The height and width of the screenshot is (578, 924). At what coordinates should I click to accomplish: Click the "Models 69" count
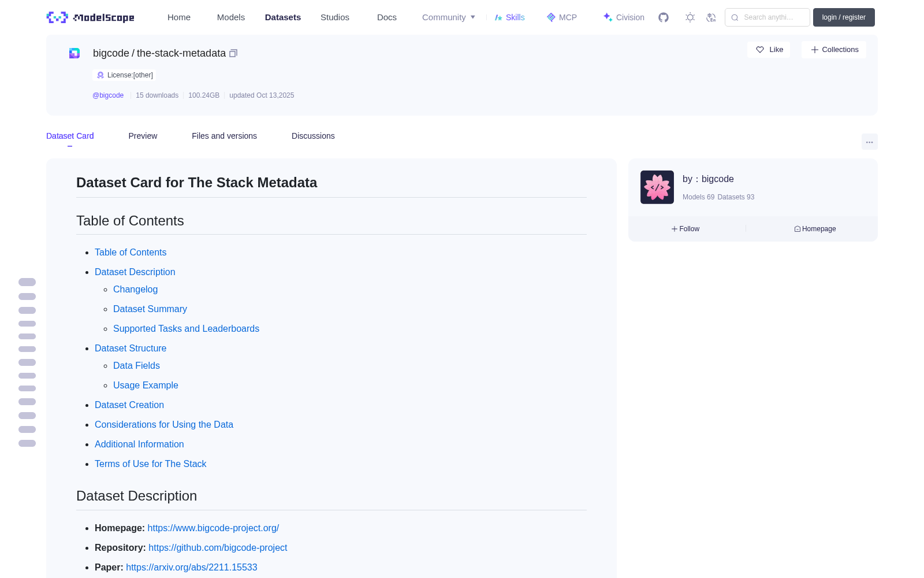(698, 197)
